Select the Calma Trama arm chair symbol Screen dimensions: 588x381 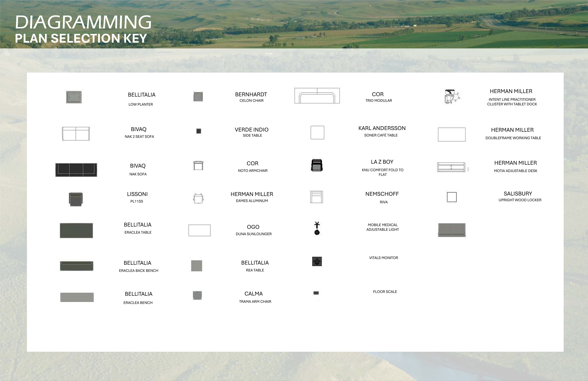197,295
